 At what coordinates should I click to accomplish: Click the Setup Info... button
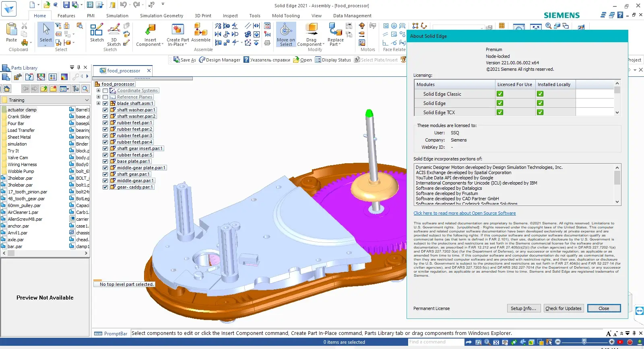pos(523,308)
